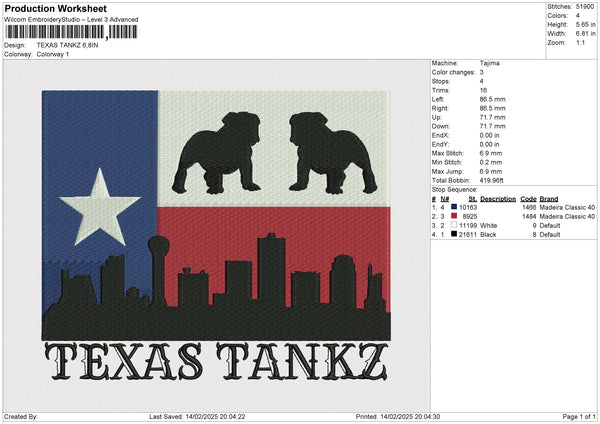The width and height of the screenshot is (600, 424).
Task: Click the Height value '5.65 in'
Action: tap(585, 24)
